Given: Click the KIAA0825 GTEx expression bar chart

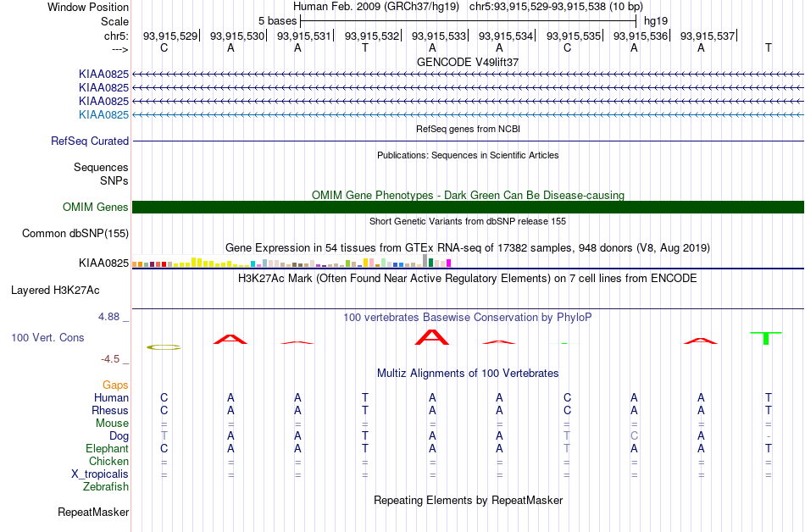Looking at the screenshot, I should coord(291,262).
